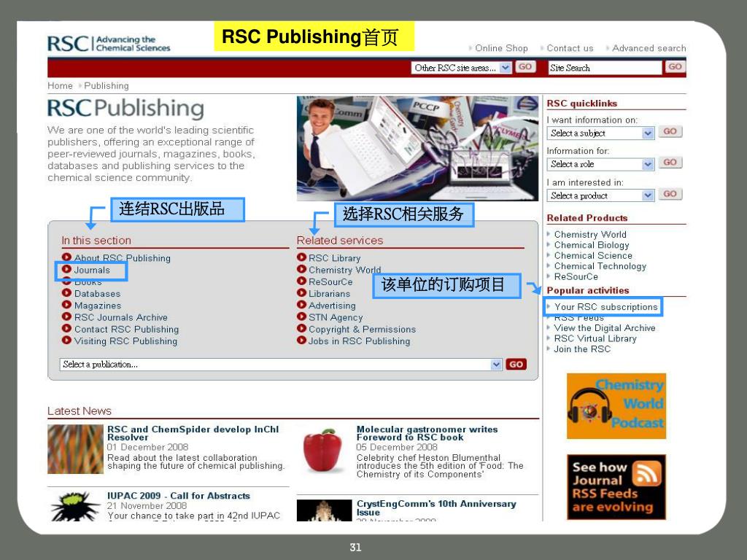The height and width of the screenshot is (560, 747).
Task: Open the Copyright & Permissions link
Action: (362, 329)
